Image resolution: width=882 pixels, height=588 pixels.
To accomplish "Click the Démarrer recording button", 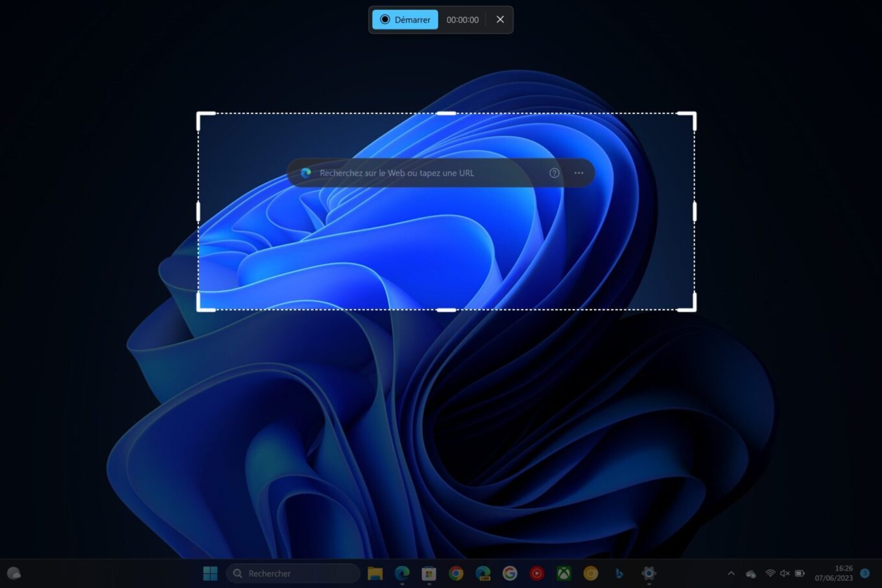I will [x=405, y=19].
